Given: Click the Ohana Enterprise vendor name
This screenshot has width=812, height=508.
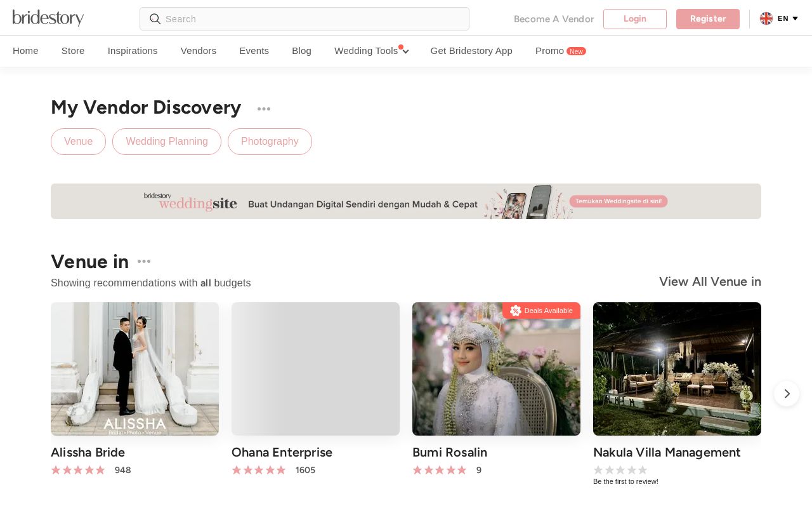Looking at the screenshot, I should 282,452.
